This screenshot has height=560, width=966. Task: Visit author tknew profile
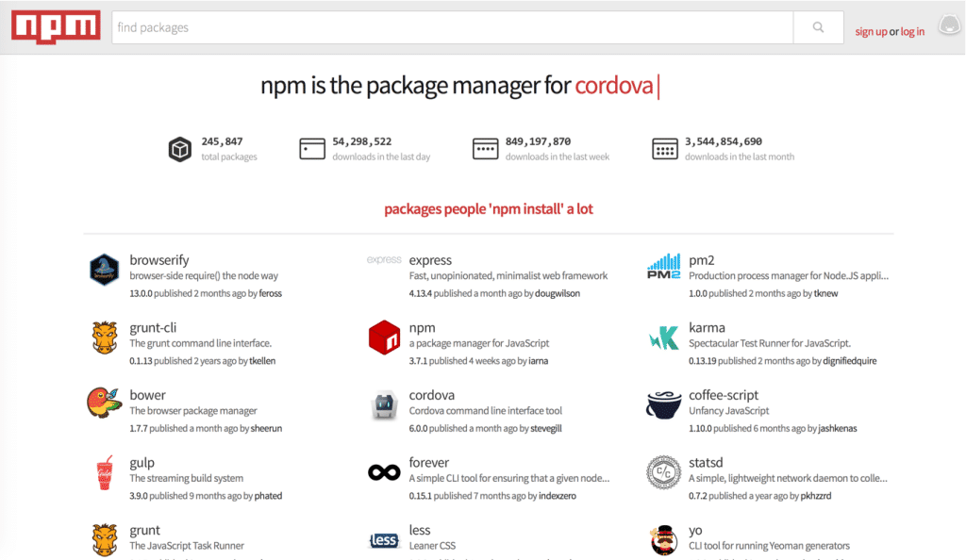825,293
